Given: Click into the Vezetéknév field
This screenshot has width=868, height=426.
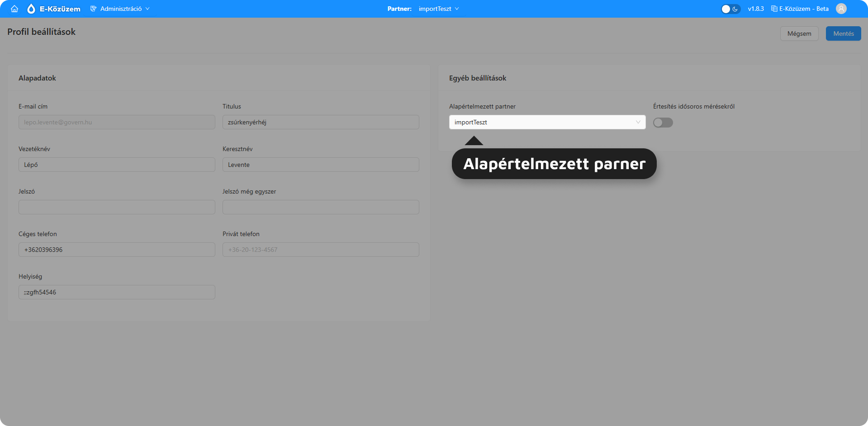Looking at the screenshot, I should tap(117, 165).
